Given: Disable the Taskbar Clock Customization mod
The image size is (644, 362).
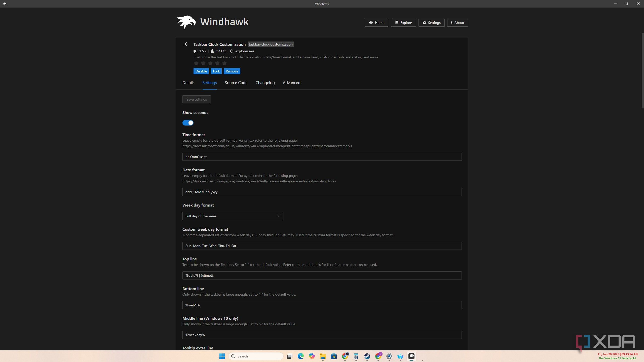Looking at the screenshot, I should click(201, 71).
